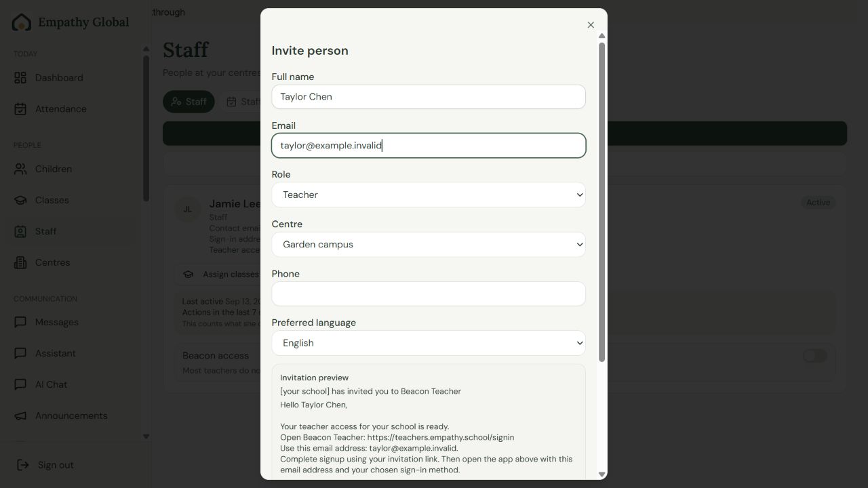The image size is (868, 488).
Task: Expand the Preferred language dropdown
Action: pyautogui.click(x=429, y=343)
